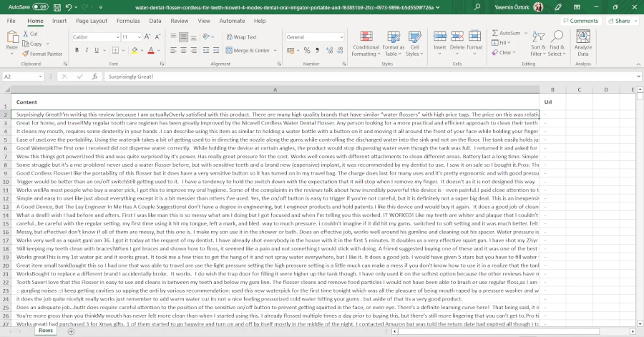
Task: Click the AutoSum button
Action: (x=506, y=33)
